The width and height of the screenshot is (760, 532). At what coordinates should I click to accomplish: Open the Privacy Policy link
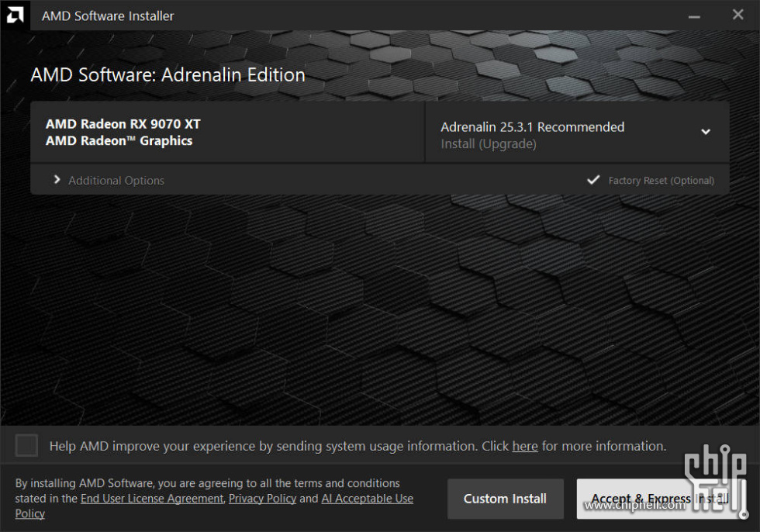click(262, 498)
